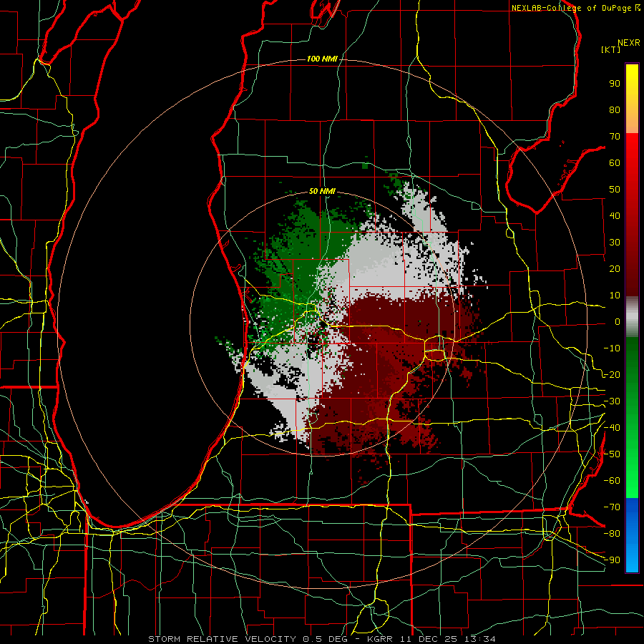Click the NEXR label above the color scale
The image size is (644, 644).
tap(629, 43)
